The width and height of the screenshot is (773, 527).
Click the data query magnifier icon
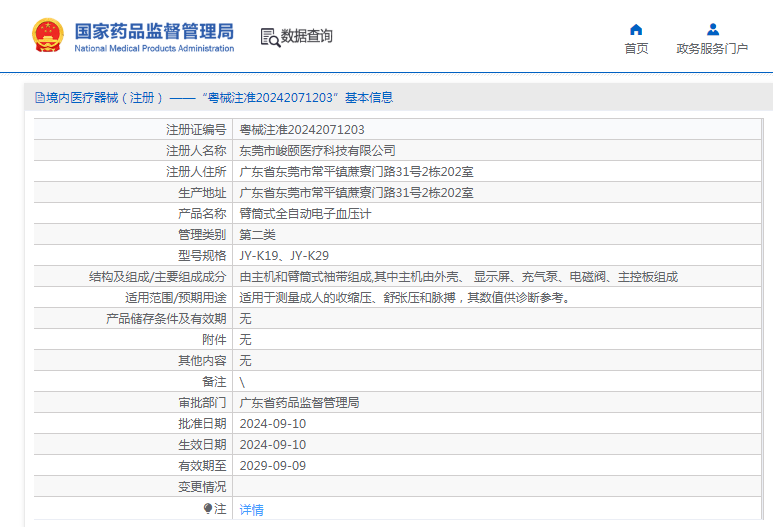click(x=270, y=37)
